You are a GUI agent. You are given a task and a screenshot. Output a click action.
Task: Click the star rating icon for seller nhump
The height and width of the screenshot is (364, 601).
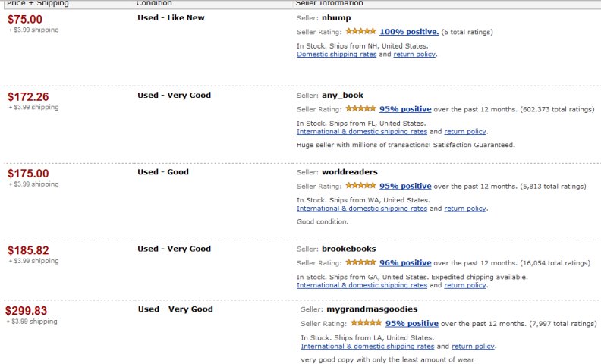coord(360,32)
